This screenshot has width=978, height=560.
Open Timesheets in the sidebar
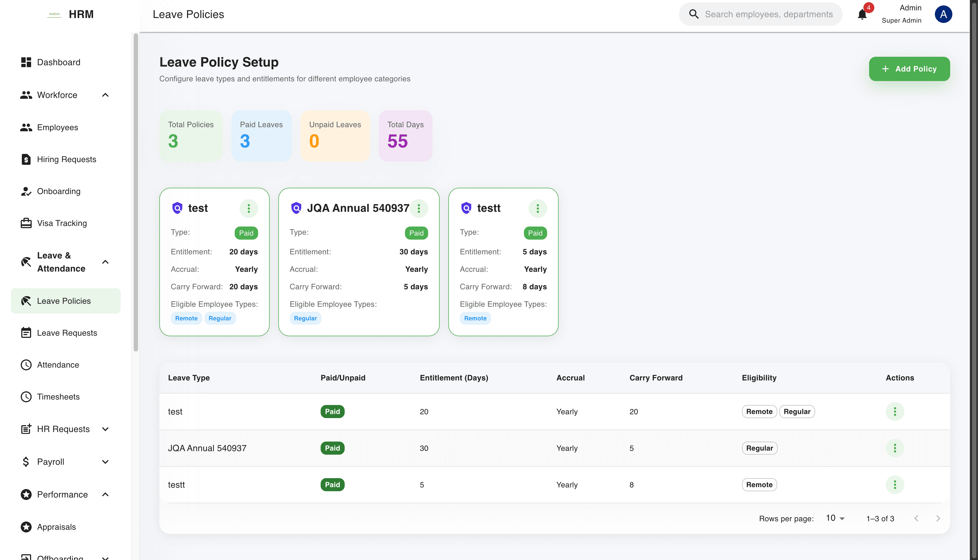tap(66, 397)
